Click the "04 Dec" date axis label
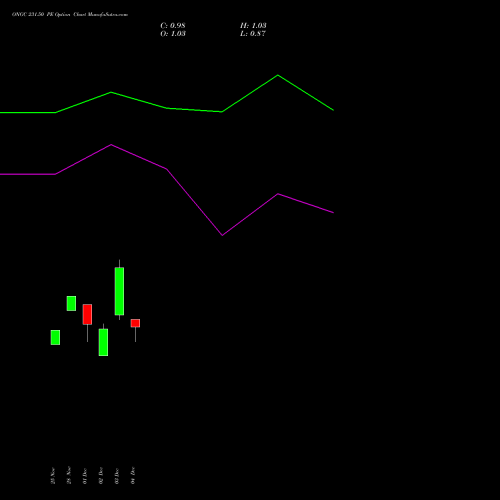500x500 pixels. 133,475
